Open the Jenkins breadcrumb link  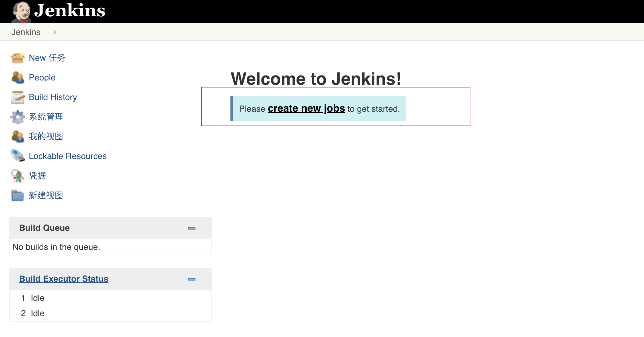pyautogui.click(x=26, y=32)
